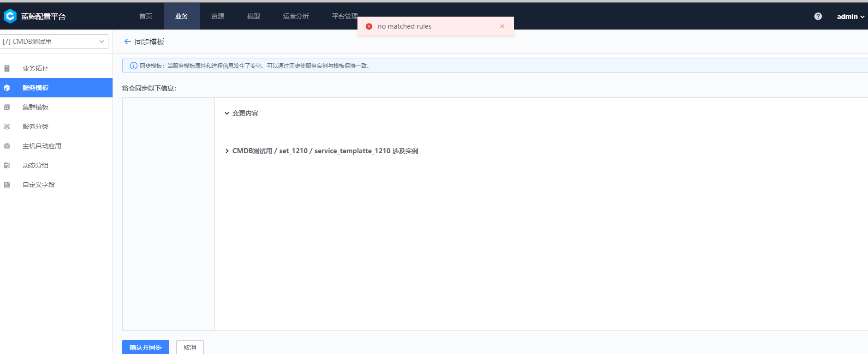Click the 集群模板 sidebar icon

point(7,107)
